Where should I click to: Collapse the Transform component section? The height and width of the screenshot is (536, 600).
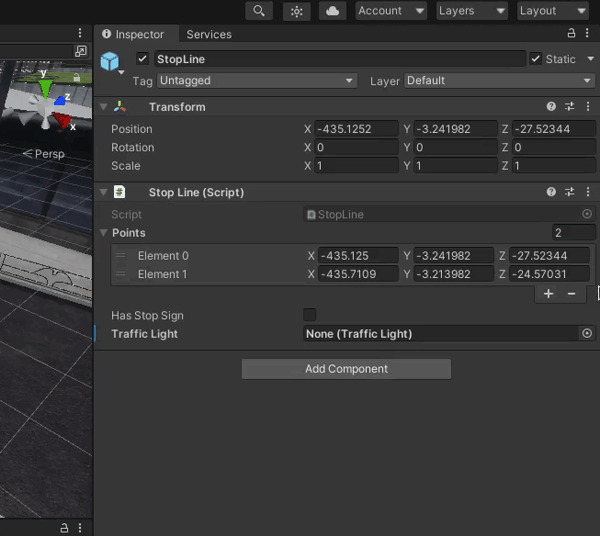click(104, 107)
